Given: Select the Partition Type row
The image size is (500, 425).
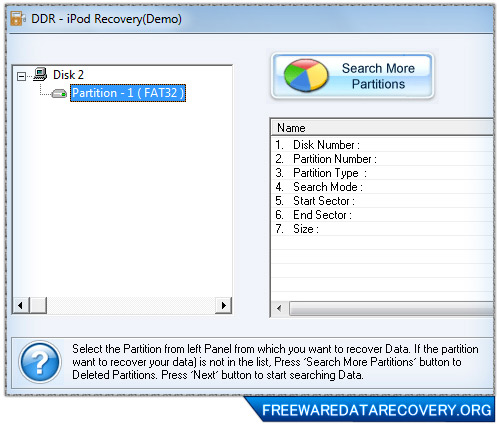Looking at the screenshot, I should click(x=382, y=173).
